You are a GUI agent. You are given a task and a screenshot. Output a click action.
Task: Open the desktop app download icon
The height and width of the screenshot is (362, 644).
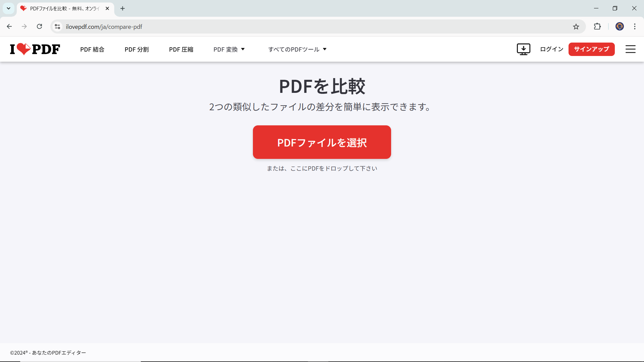[523, 49]
